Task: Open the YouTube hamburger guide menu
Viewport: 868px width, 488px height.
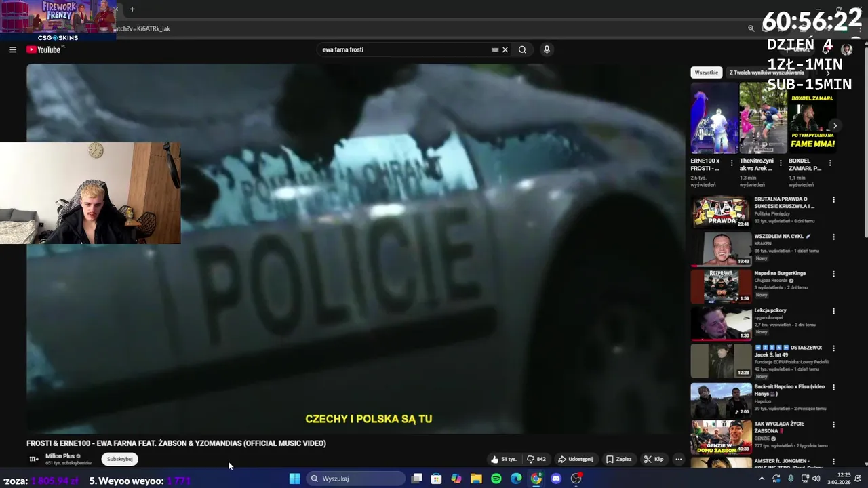Action: 12,49
